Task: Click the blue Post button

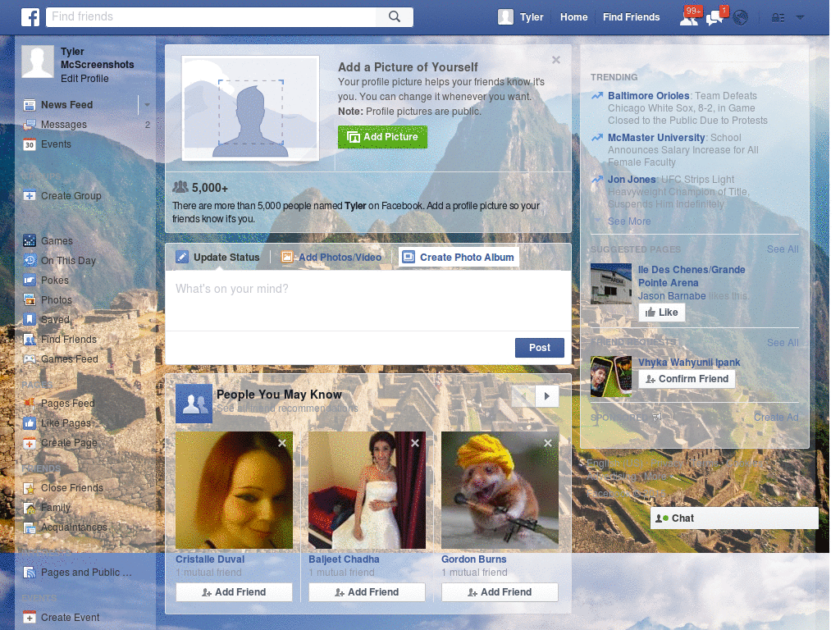Action: 540,348
